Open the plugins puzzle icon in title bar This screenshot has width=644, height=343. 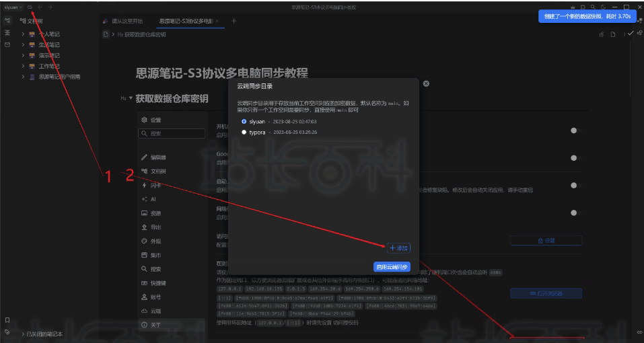[x=583, y=7]
